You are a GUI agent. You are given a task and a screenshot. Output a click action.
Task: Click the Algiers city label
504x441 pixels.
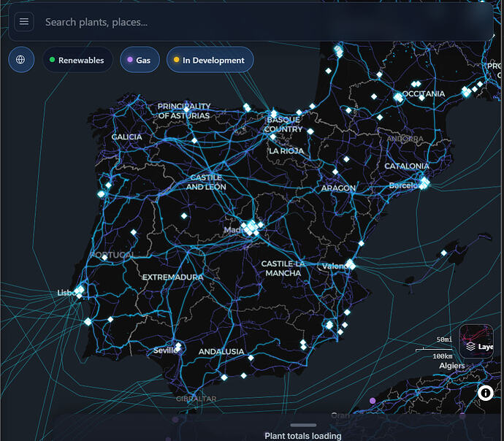451,365
